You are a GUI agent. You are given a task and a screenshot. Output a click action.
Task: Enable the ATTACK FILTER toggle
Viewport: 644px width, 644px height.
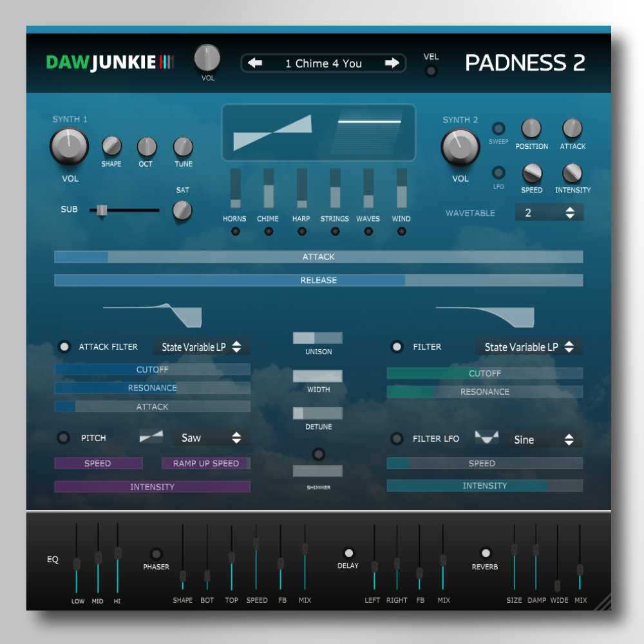[x=64, y=346]
